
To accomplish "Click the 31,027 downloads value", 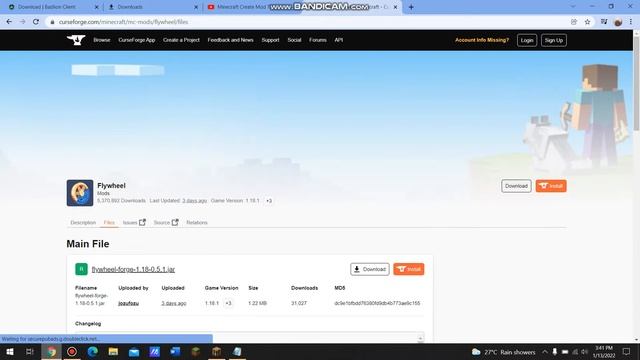I will [299, 303].
